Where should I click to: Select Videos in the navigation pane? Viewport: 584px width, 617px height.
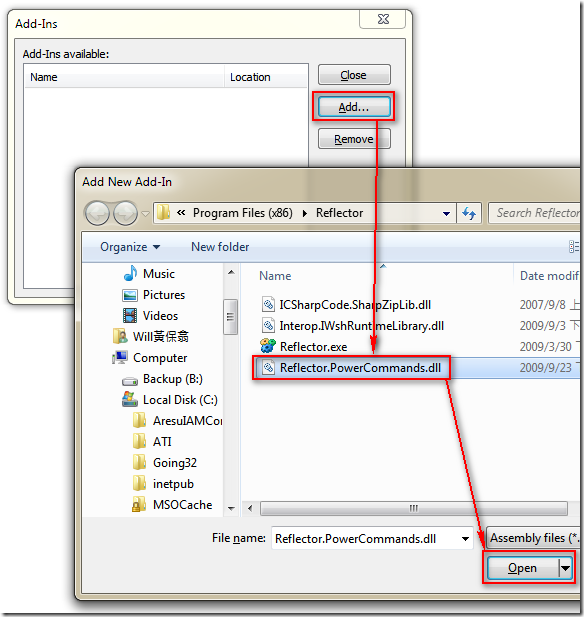(160, 316)
